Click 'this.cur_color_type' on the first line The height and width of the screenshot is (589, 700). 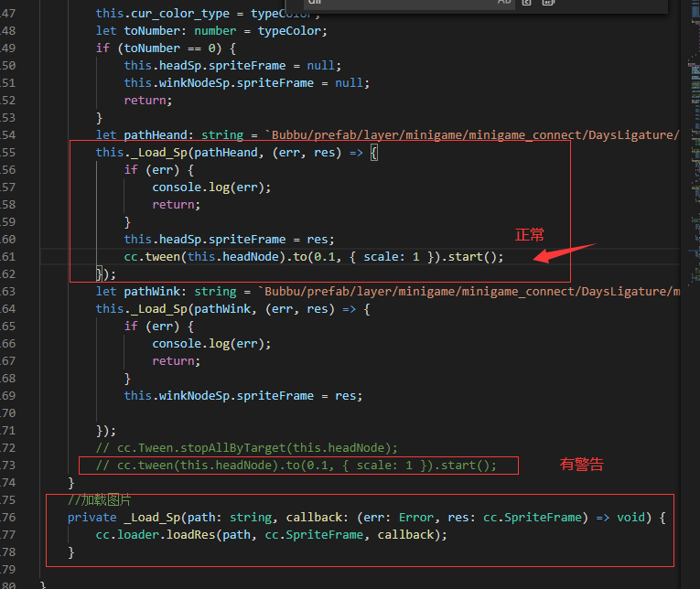point(163,14)
